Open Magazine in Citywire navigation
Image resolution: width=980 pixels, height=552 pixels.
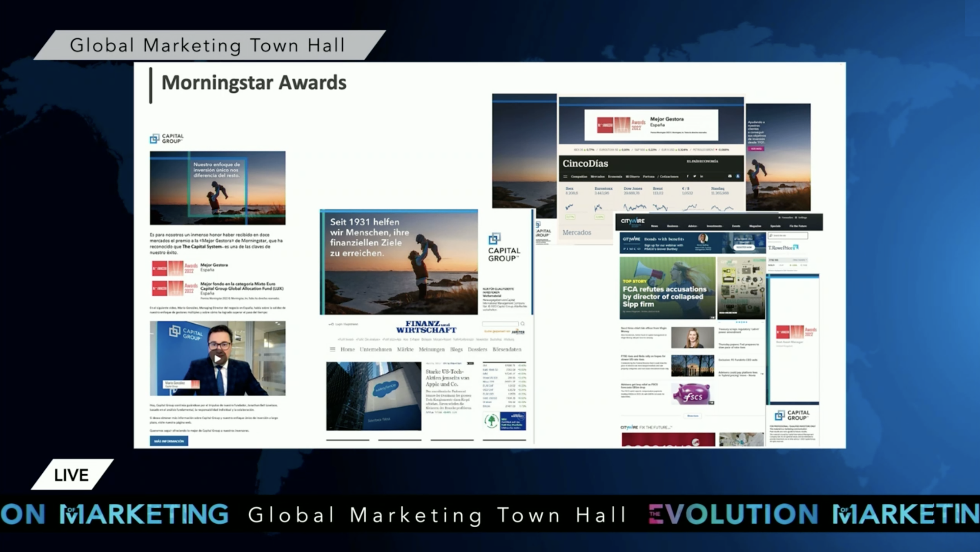(x=755, y=226)
